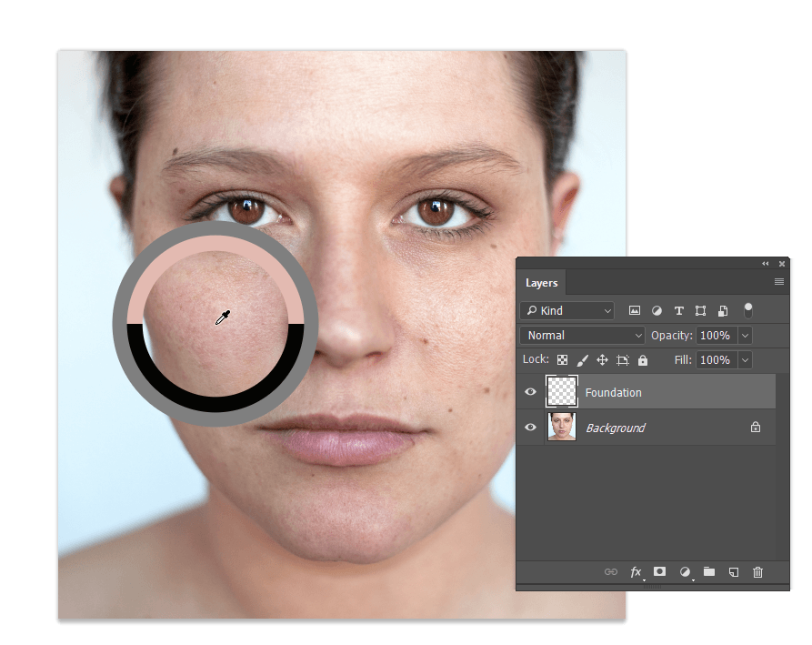Toggle layer filtering switch
The height and width of the screenshot is (645, 812).
point(747,310)
